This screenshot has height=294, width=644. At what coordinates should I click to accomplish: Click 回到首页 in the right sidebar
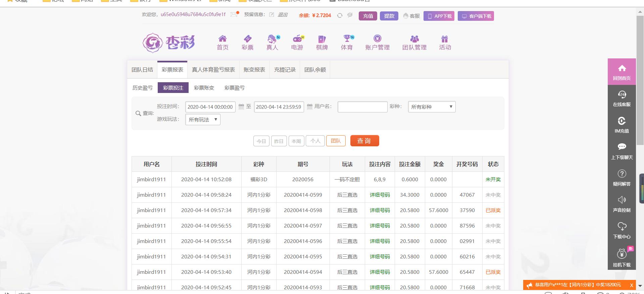tap(622, 72)
